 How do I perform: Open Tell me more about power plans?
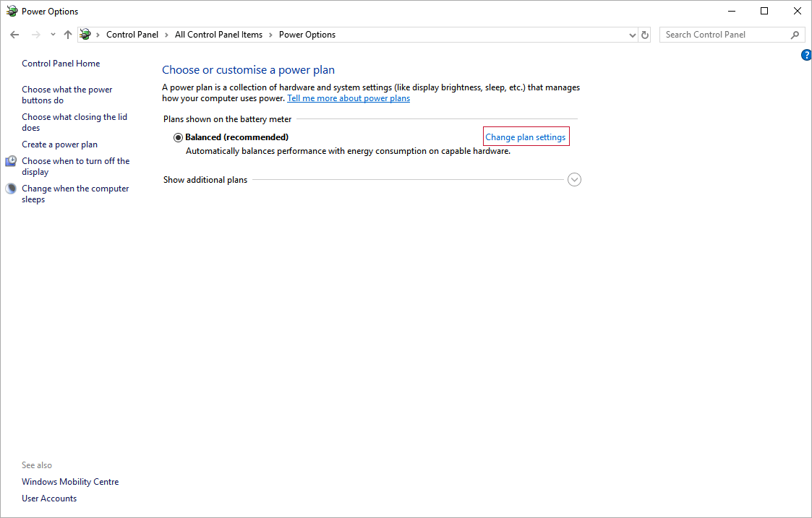point(348,98)
